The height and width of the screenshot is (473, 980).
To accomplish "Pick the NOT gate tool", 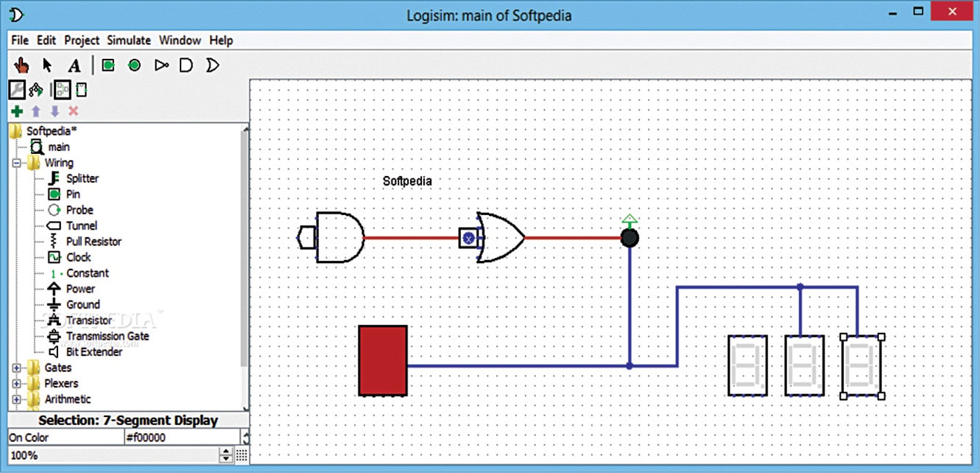I will pos(161,65).
